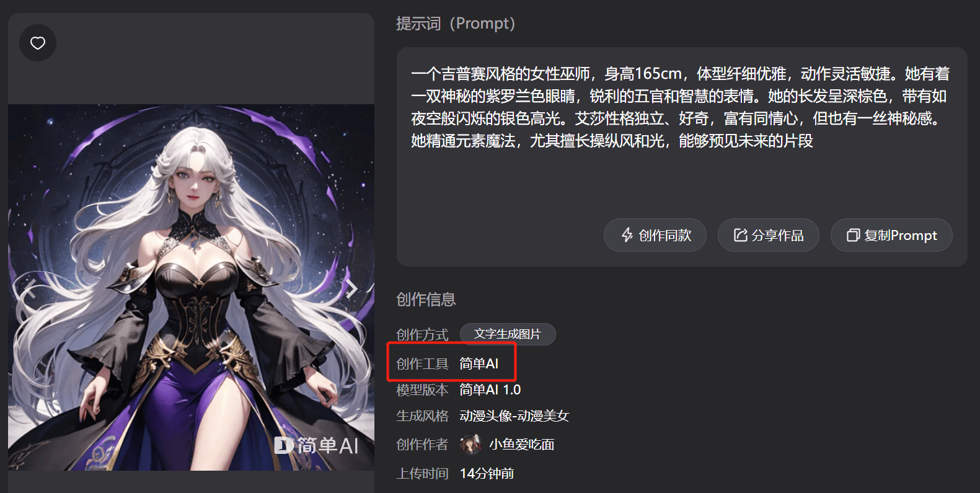
Task: Open the anime sorceress image
Action: [191, 287]
